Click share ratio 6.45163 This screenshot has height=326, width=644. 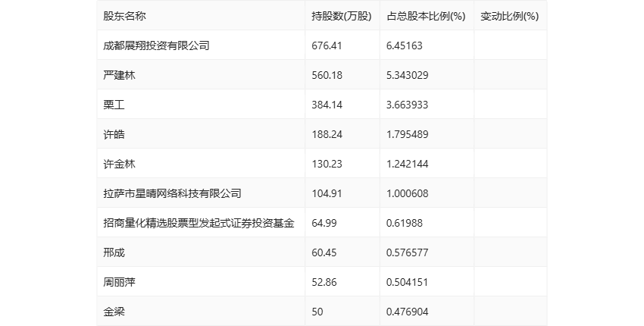(x=404, y=45)
